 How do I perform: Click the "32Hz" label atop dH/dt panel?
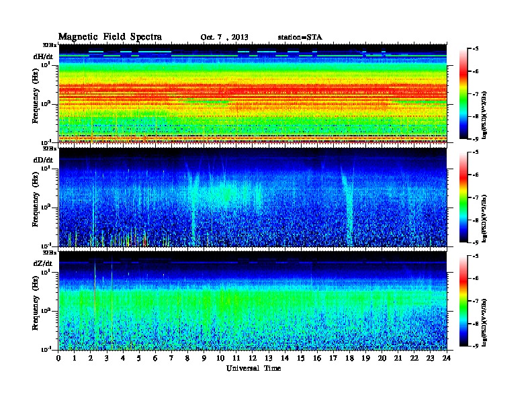(x=50, y=45)
